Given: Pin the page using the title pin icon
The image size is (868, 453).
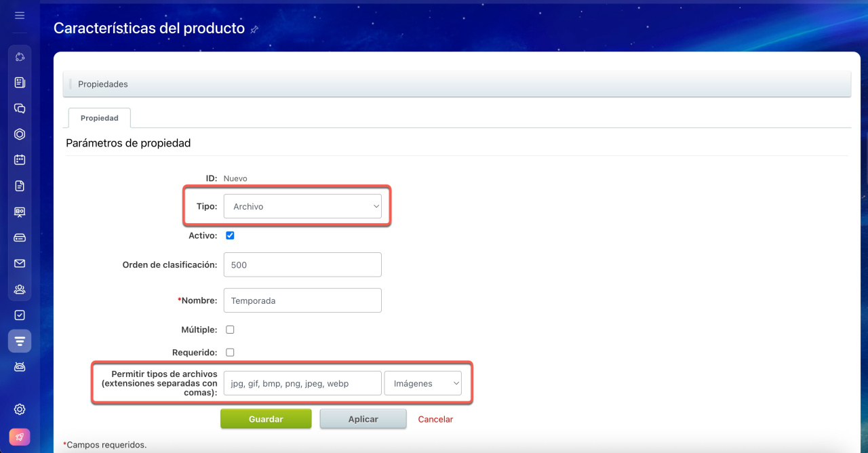Looking at the screenshot, I should [254, 29].
